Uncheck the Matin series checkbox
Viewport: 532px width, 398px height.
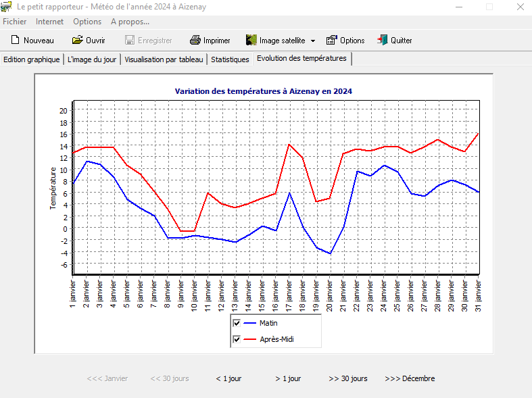pyautogui.click(x=237, y=323)
